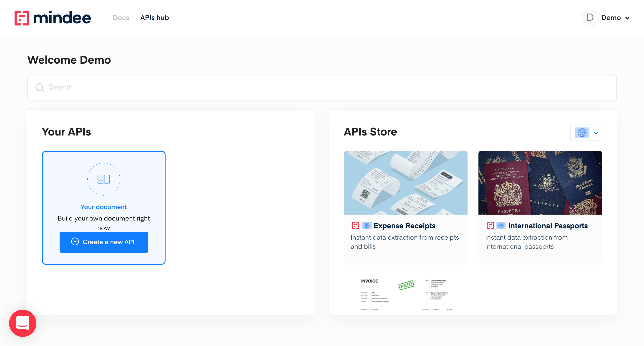644x346 pixels.
Task: Click Mindee badge icon on Expense Receipts
Action: coord(355,226)
